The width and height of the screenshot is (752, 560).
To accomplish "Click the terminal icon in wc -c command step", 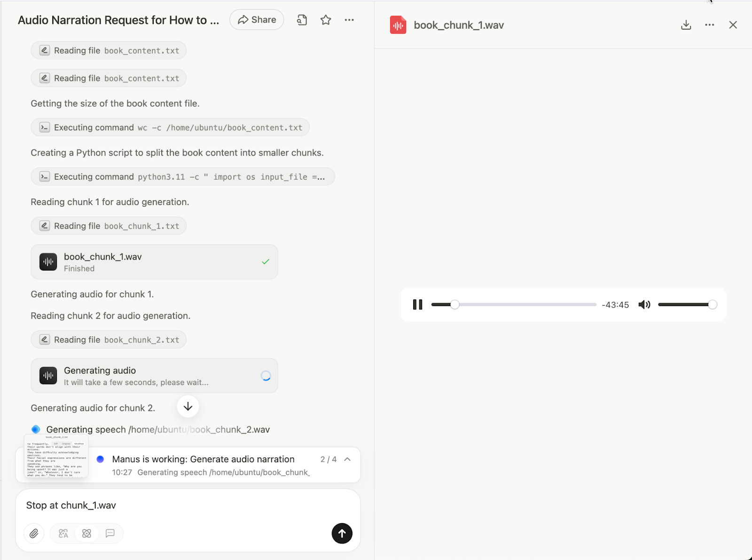I will pos(44,127).
